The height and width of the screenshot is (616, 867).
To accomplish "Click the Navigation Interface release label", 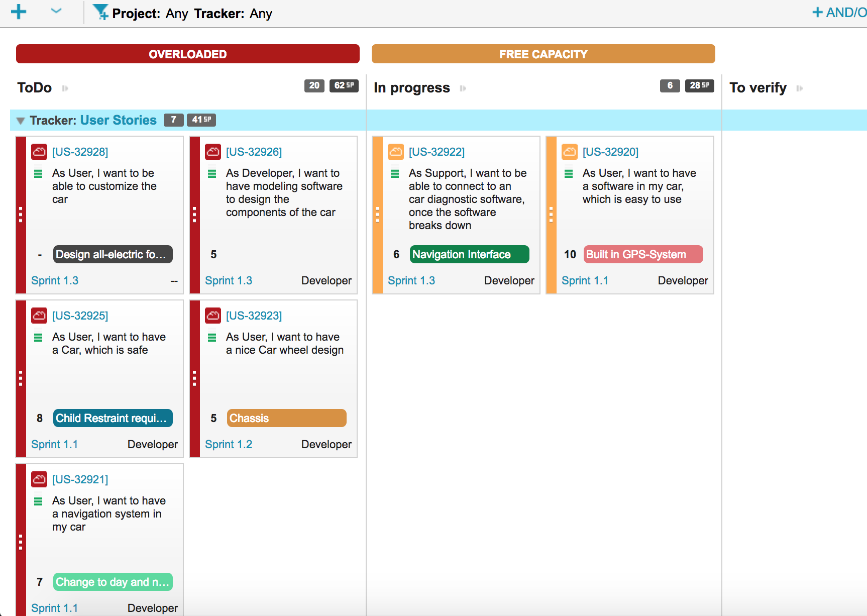I will [x=469, y=254].
